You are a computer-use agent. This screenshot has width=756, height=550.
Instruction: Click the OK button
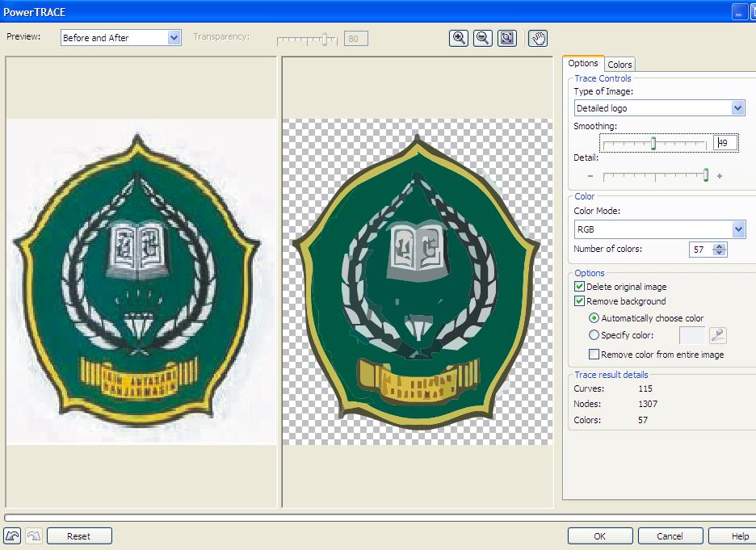pyautogui.click(x=600, y=536)
